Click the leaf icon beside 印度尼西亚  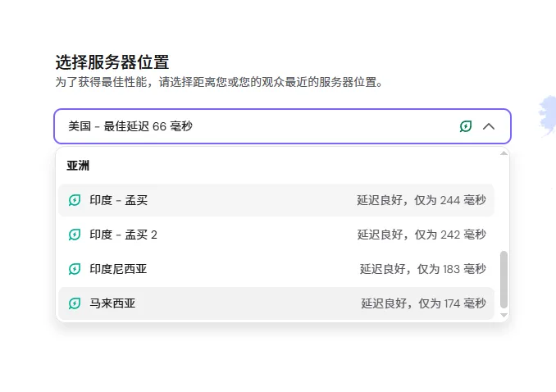[75, 269]
